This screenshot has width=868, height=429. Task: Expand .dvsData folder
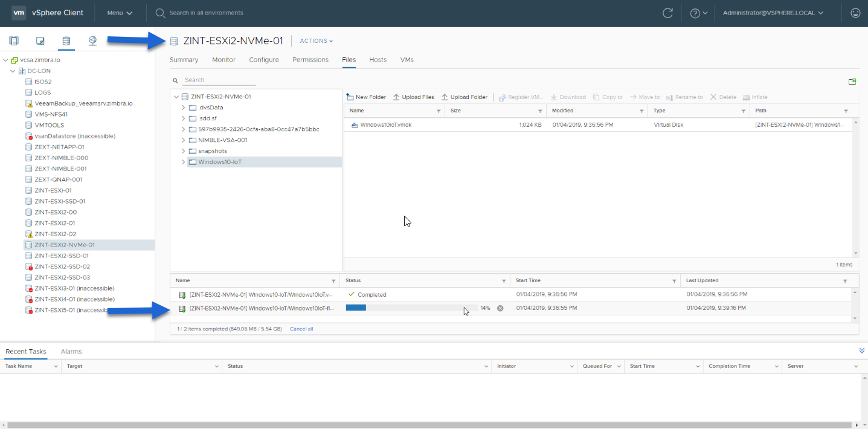[183, 108]
